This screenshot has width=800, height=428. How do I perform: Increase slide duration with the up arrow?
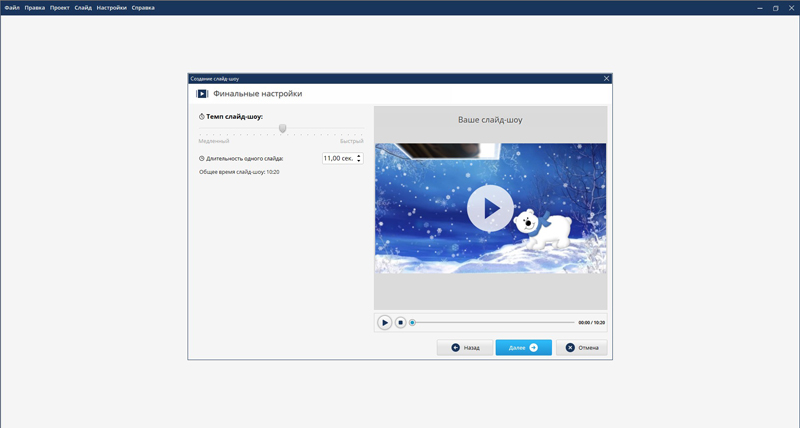[x=359, y=155]
